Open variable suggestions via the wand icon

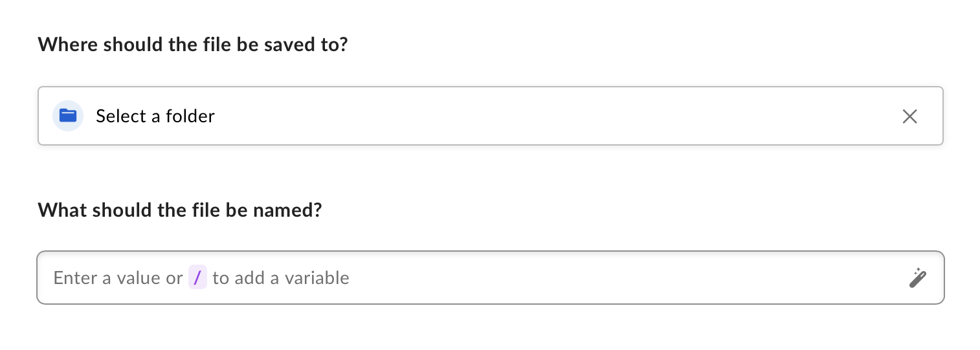click(917, 278)
